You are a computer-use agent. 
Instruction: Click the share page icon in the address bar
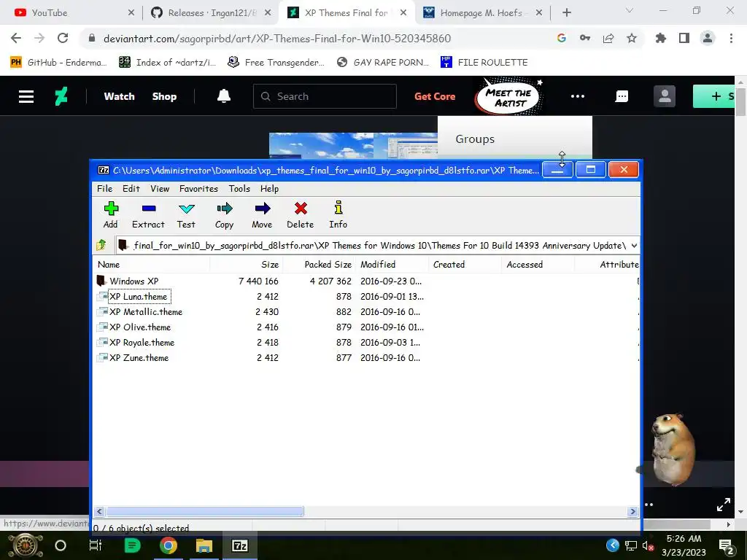pos(608,38)
